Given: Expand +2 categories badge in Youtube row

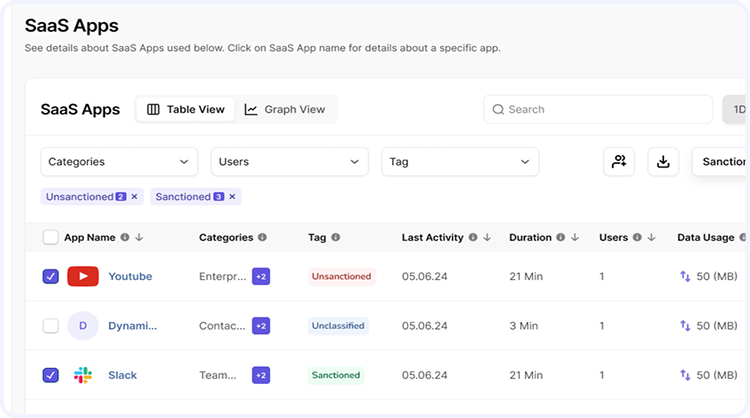Looking at the screenshot, I should [261, 276].
